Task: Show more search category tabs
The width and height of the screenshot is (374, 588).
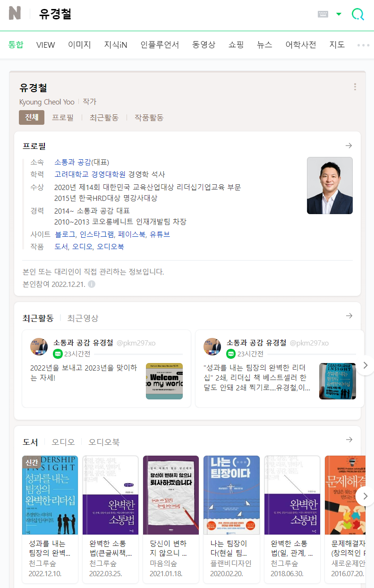Action: (x=363, y=45)
